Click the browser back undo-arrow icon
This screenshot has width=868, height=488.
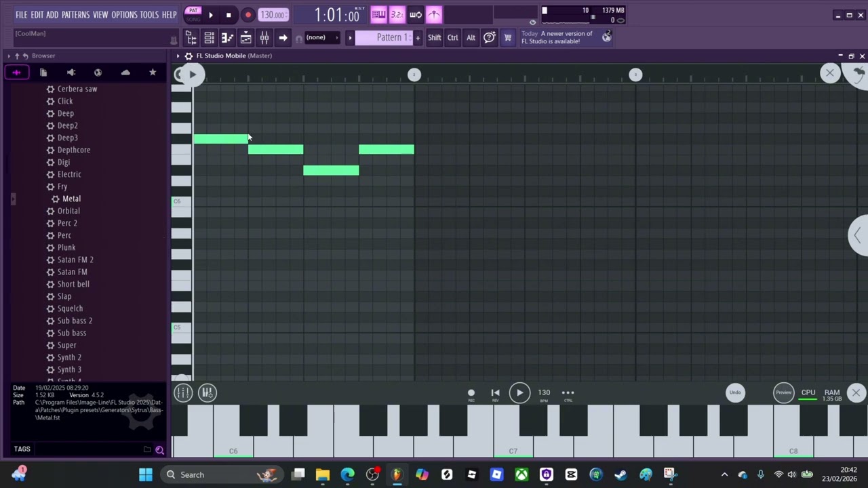25,56
